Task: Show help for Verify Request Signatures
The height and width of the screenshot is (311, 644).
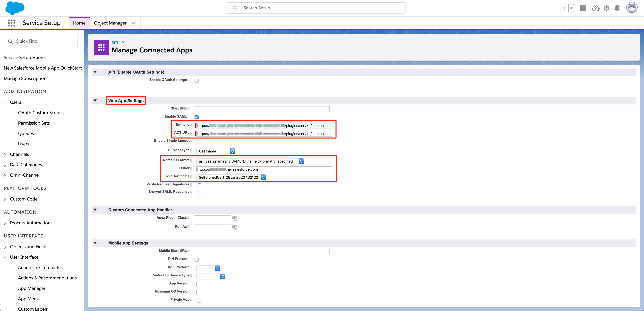Action: pyautogui.click(x=191, y=185)
